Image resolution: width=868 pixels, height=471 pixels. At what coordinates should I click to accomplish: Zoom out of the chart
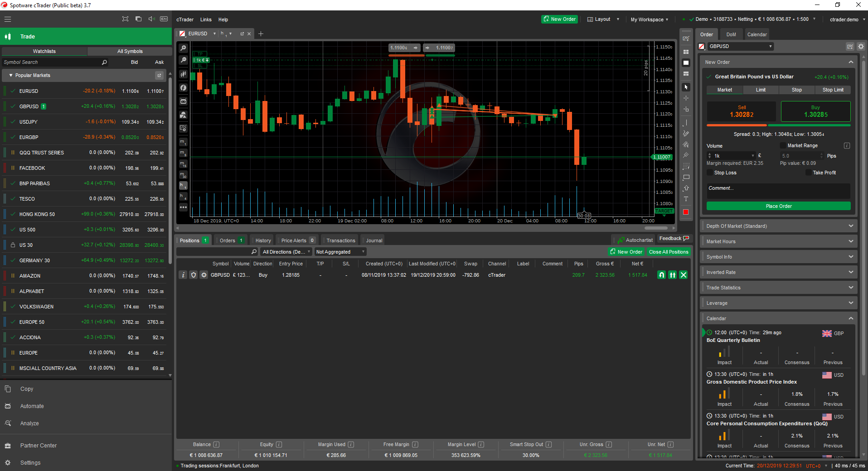183,60
